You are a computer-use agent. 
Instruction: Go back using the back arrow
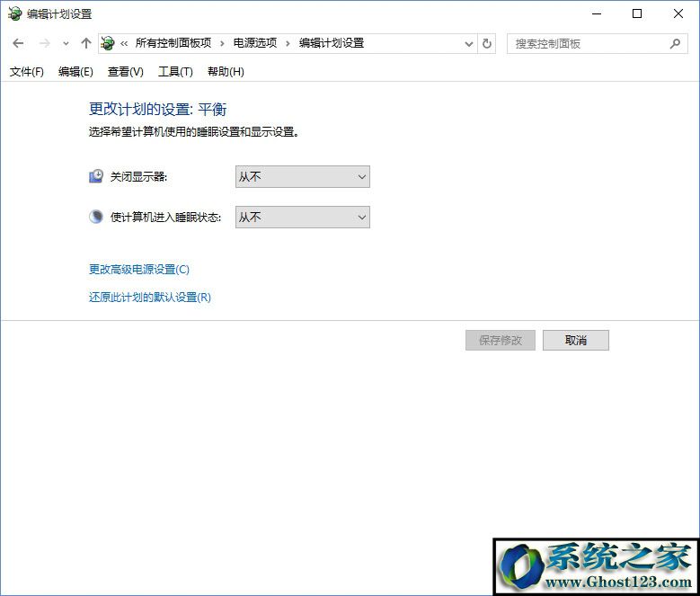click(x=18, y=43)
